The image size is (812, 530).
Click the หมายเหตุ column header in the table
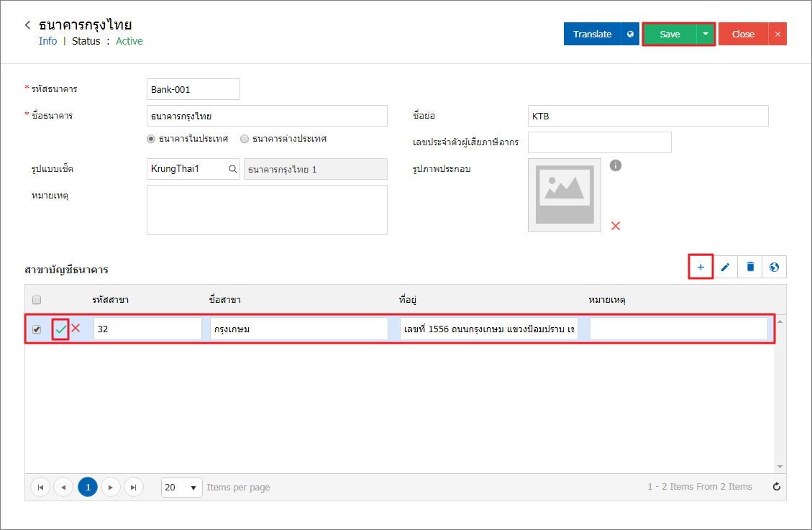coord(607,300)
